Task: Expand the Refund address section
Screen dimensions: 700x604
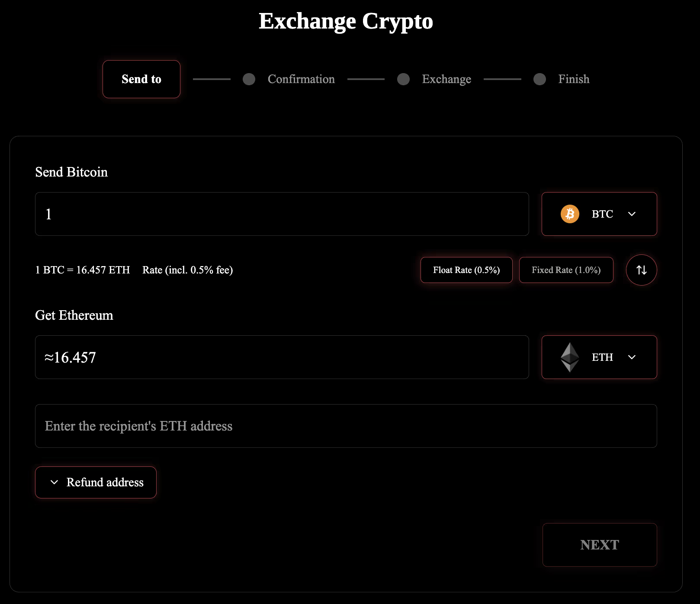Action: pyautogui.click(x=96, y=482)
